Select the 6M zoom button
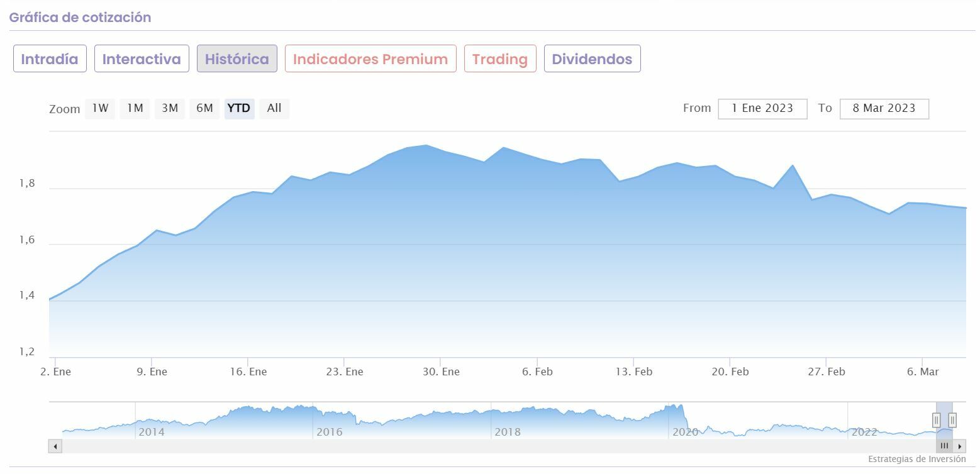The width and height of the screenshot is (980, 474). pos(204,108)
